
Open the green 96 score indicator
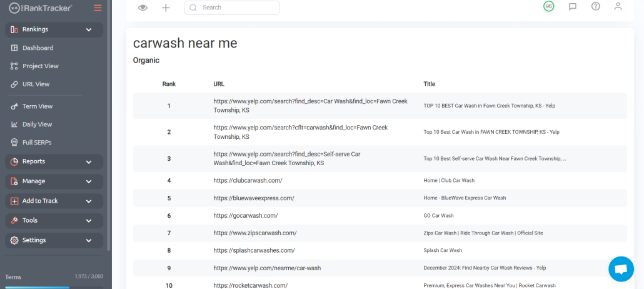(549, 7)
